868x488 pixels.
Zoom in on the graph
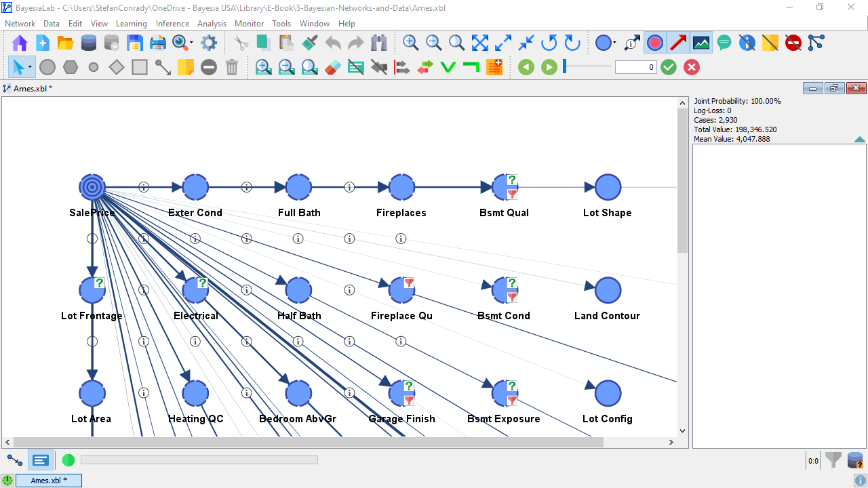[410, 43]
